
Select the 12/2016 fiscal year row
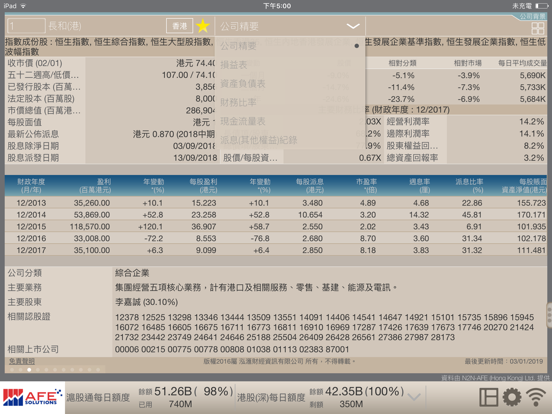(276, 238)
